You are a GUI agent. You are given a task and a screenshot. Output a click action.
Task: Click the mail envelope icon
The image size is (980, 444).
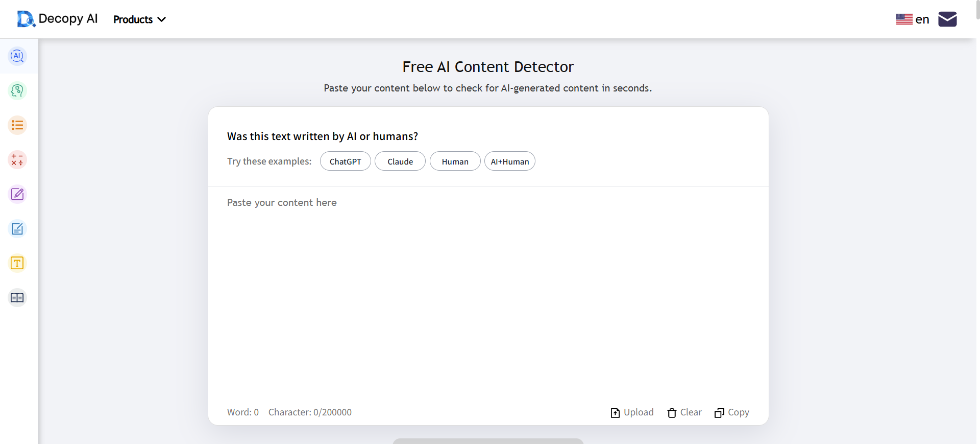(x=947, y=19)
